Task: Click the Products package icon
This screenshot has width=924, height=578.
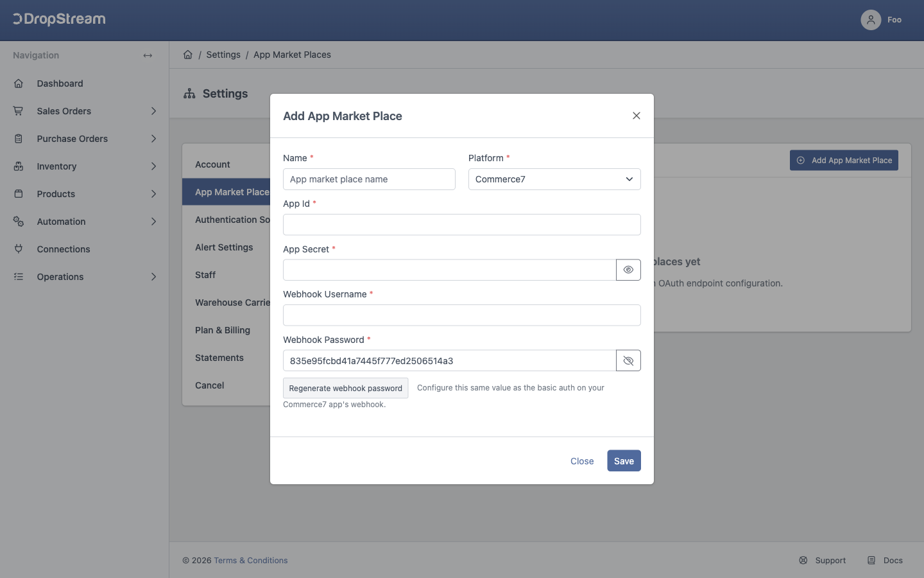Action: coord(19,194)
